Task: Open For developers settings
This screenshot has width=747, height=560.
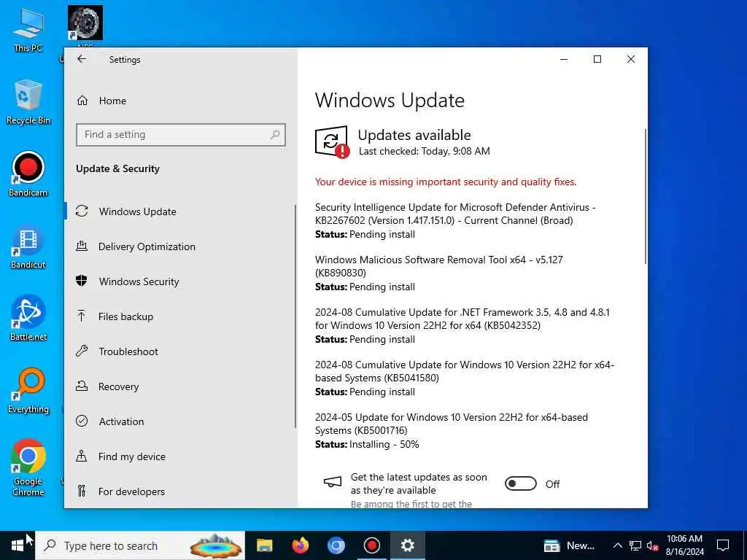Action: click(x=131, y=491)
